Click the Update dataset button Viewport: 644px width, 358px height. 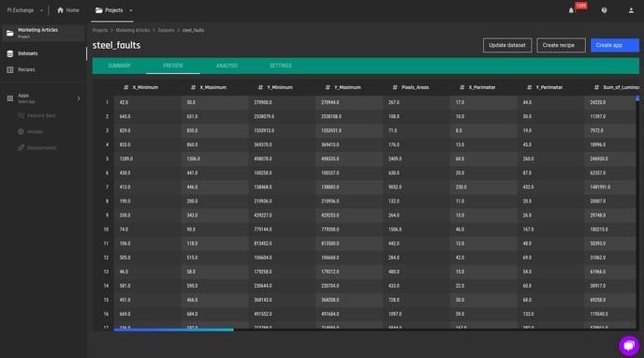(506, 45)
